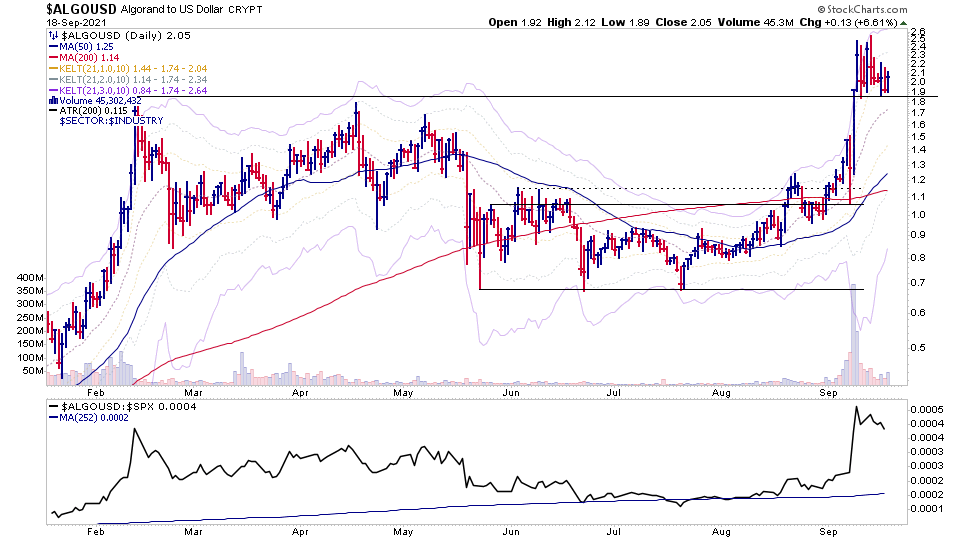Click the 250M volume axis label

pos(31,317)
